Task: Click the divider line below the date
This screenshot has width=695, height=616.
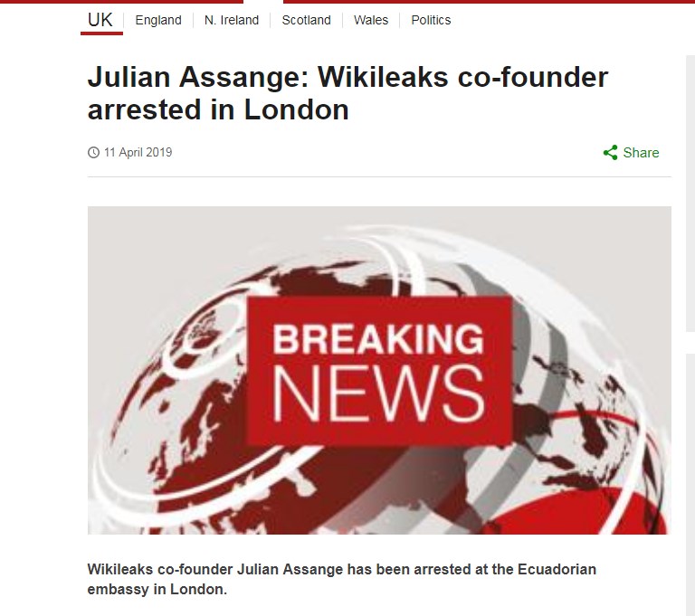Action: pyautogui.click(x=379, y=176)
